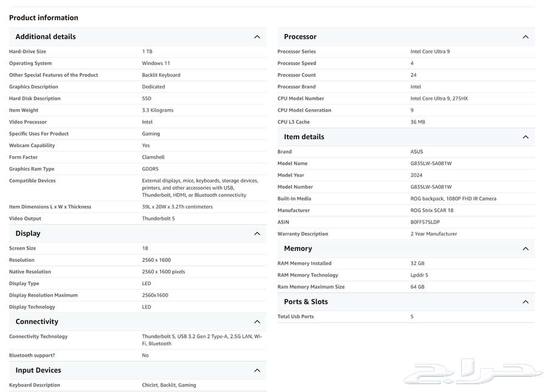Viewport: 547px width, 392px height.
Task: Hide the Ports & Slots section via chevron
Action: [x=526, y=302]
